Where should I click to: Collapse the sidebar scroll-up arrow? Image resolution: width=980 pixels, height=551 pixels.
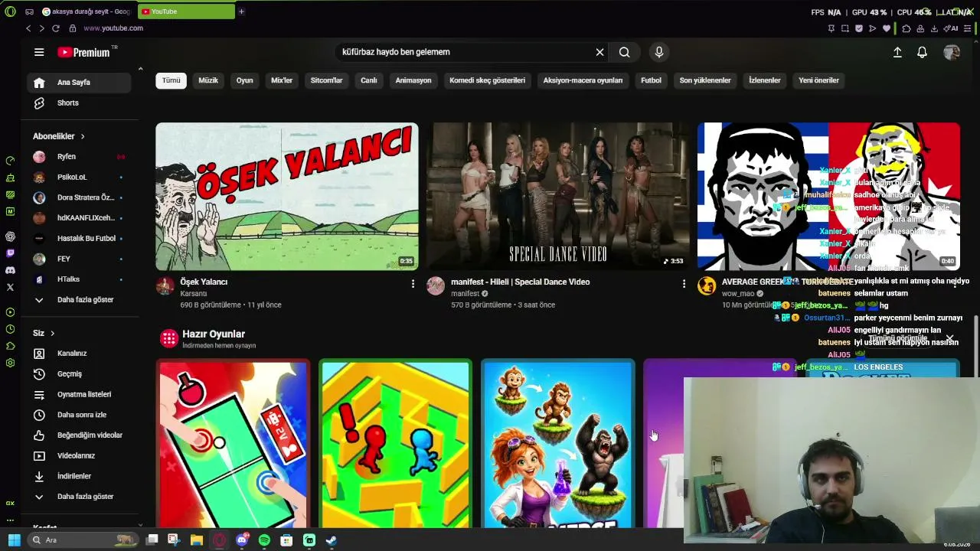point(140,70)
